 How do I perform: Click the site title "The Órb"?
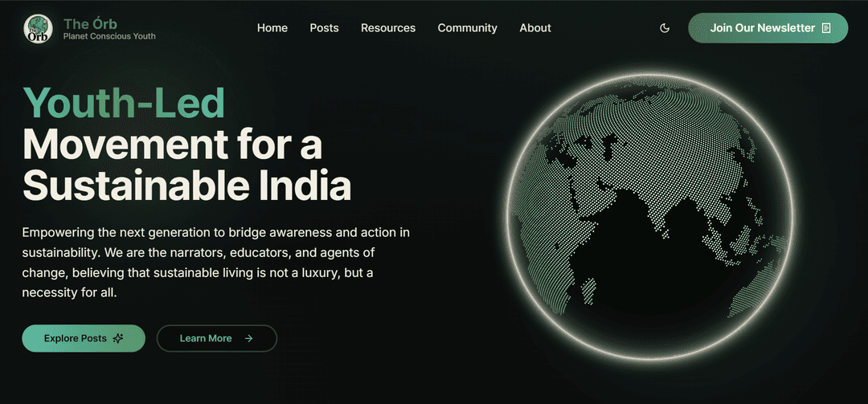[90, 23]
